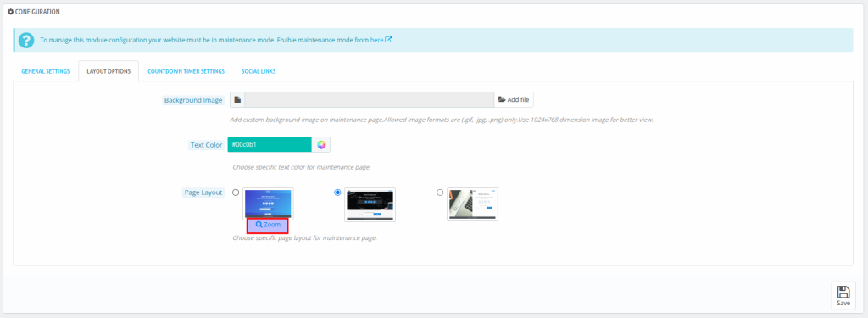868x318 pixels.
Task: Click the help question mark icon
Action: coord(26,41)
